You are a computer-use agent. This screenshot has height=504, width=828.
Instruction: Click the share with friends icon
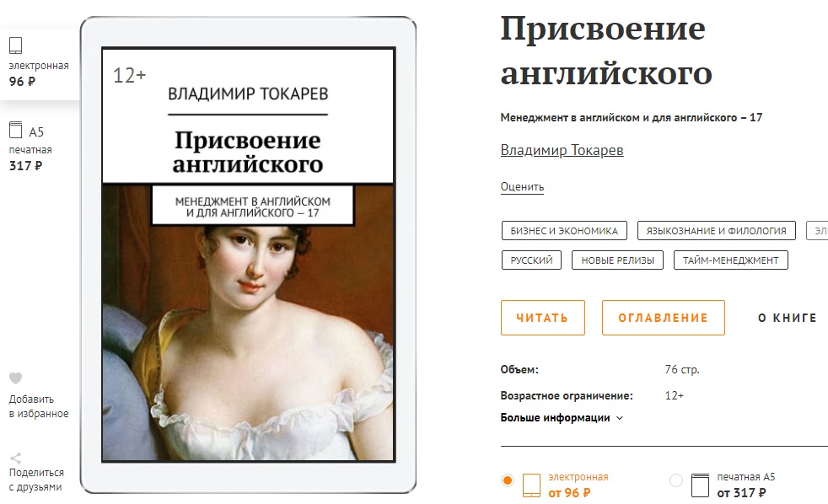pyautogui.click(x=16, y=458)
